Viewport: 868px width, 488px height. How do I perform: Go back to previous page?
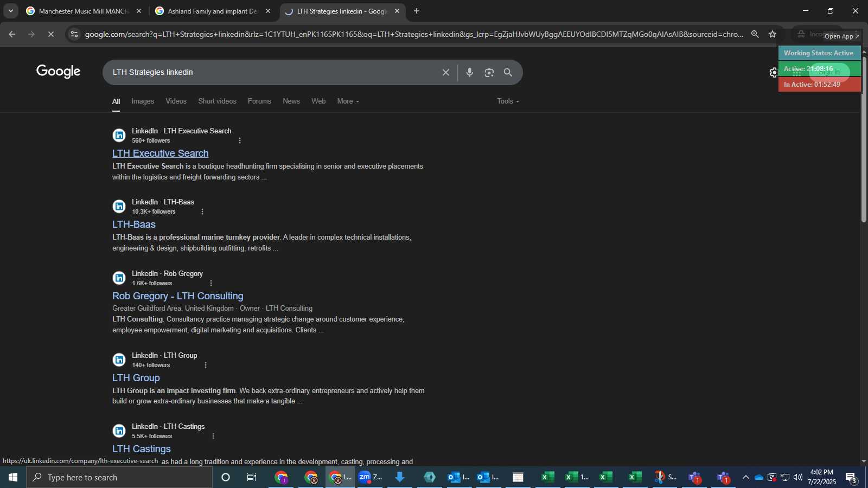(12, 34)
